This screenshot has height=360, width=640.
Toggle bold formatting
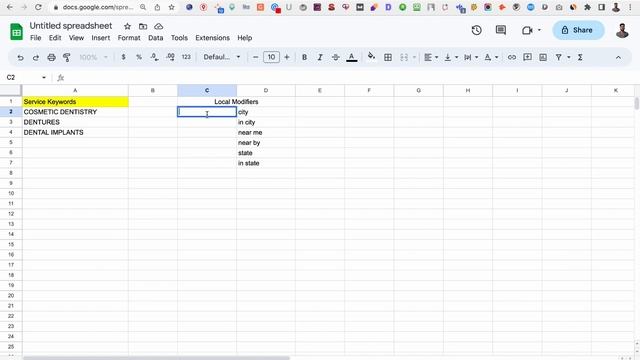pyautogui.click(x=304, y=58)
